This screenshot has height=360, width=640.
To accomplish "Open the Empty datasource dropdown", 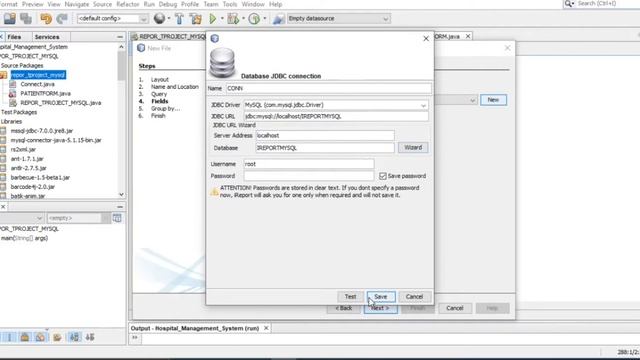I will [x=385, y=19].
